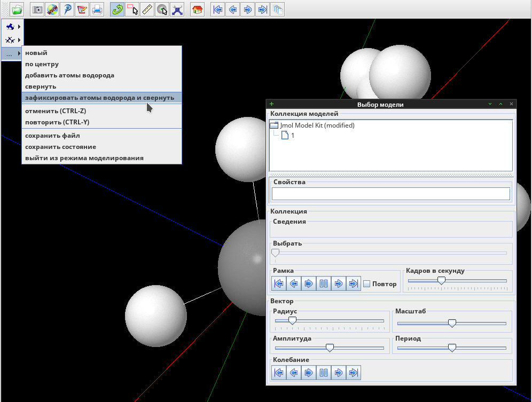Jump to last frame in main toolbar
The image size is (532, 402).
[263, 10]
